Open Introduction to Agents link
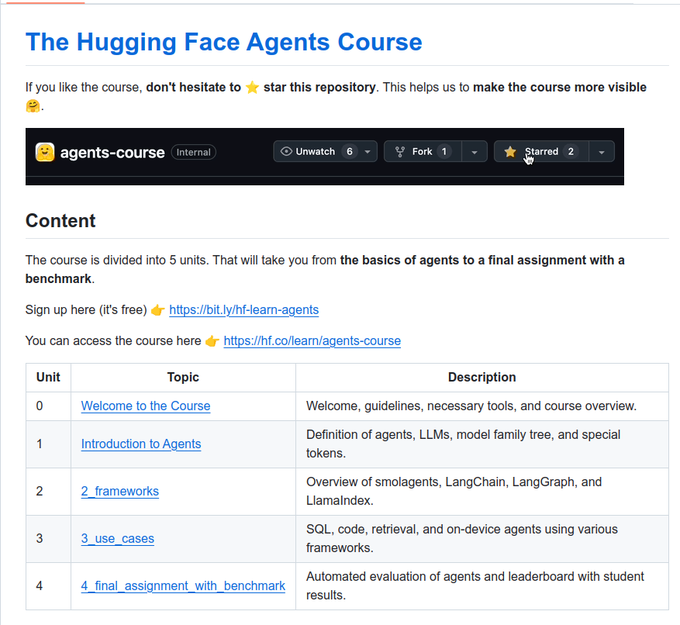Image resolution: width=680 pixels, height=625 pixels. click(x=141, y=444)
